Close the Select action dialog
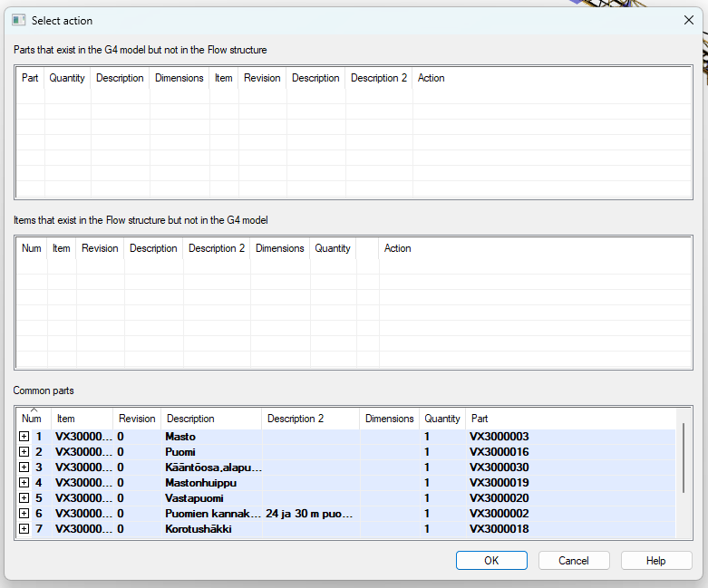708x588 pixels. point(688,20)
